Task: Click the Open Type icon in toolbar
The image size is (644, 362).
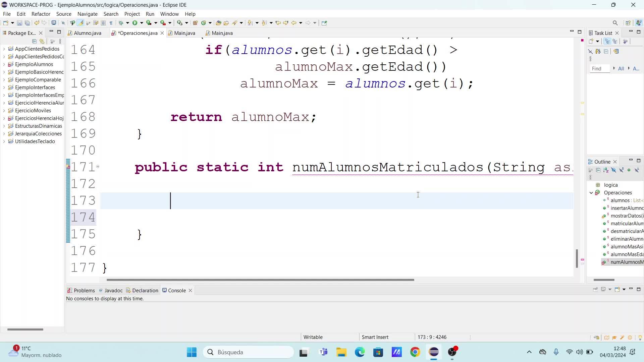Action: tap(218, 23)
